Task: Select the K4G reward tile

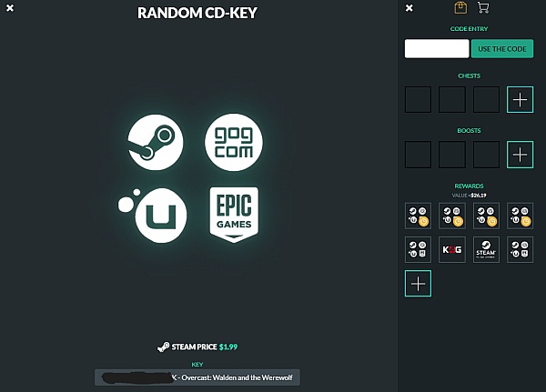Action: tap(452, 249)
